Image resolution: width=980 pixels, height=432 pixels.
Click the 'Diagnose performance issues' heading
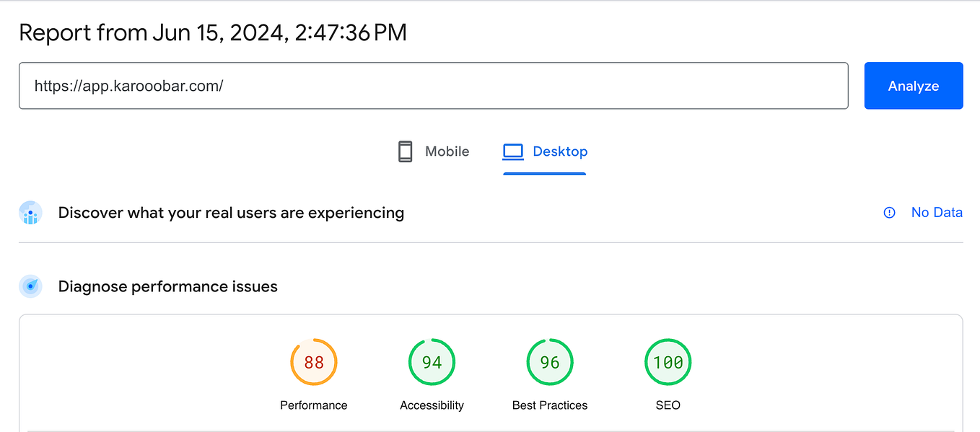pos(167,286)
